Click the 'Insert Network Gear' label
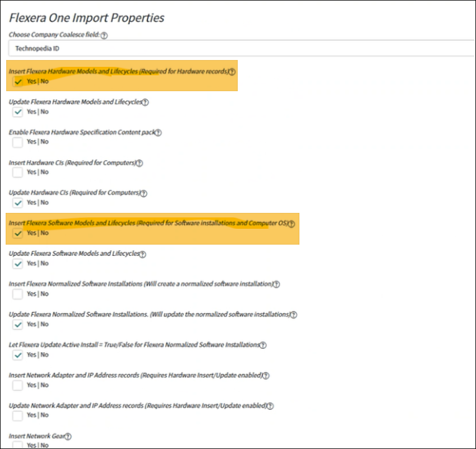The width and height of the screenshot is (476, 449). [x=37, y=436]
